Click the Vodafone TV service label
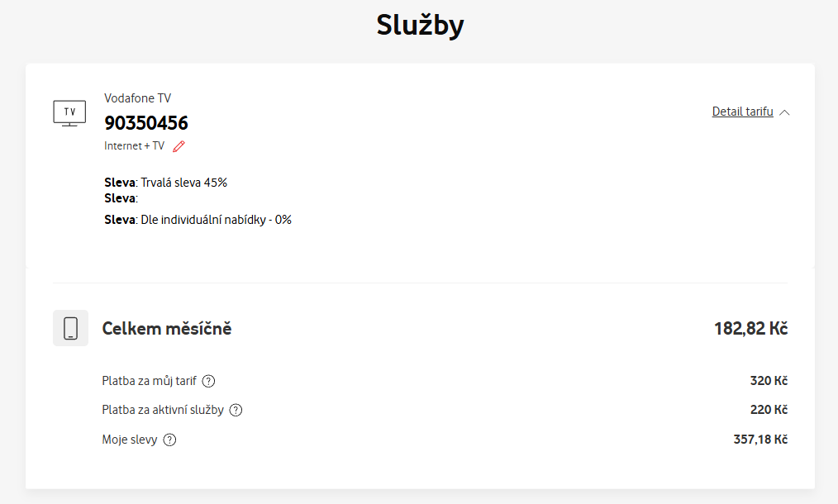Viewport: 838px width, 504px height. point(137,97)
